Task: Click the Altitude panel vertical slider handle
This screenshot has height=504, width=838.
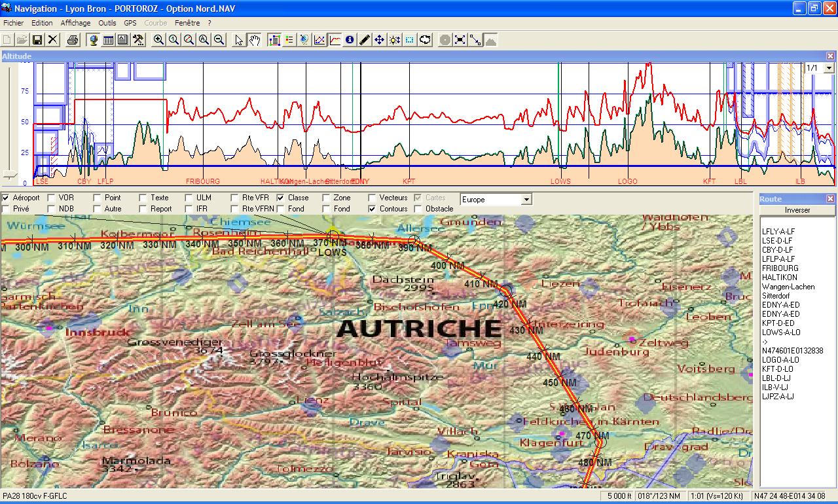Action: (10, 175)
